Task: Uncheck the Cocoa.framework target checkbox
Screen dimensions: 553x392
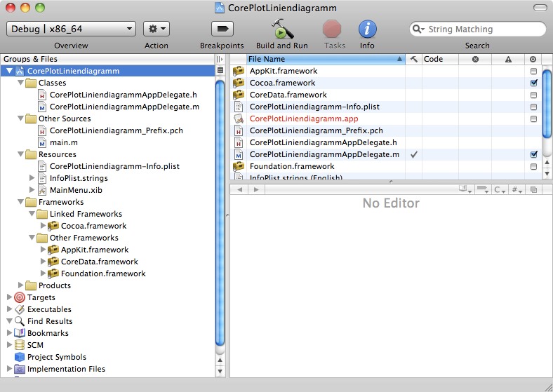Action: pos(534,83)
